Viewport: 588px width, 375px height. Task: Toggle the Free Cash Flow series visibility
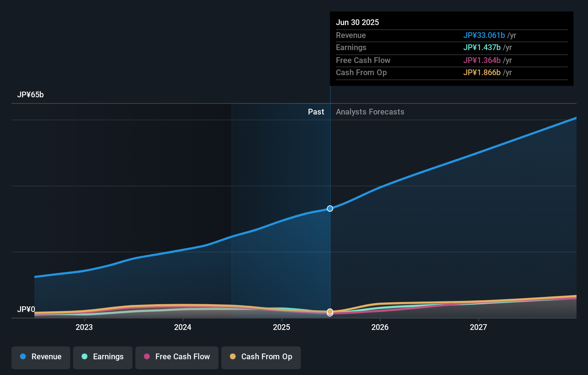pyautogui.click(x=177, y=357)
